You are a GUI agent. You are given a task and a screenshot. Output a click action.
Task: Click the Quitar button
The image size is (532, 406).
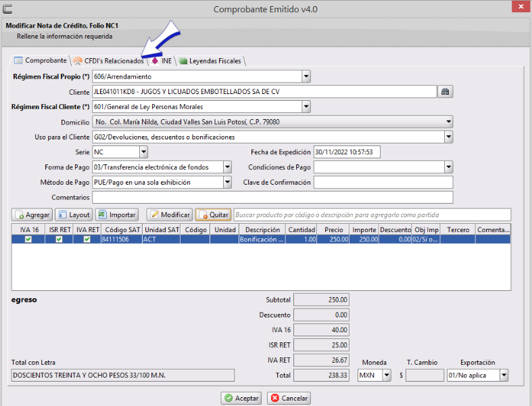point(213,215)
